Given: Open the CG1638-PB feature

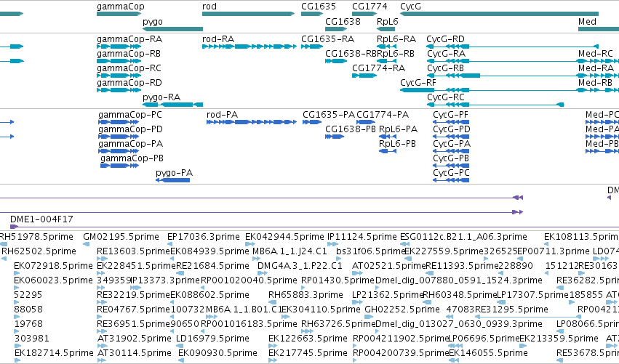Looking at the screenshot, I should point(335,137).
